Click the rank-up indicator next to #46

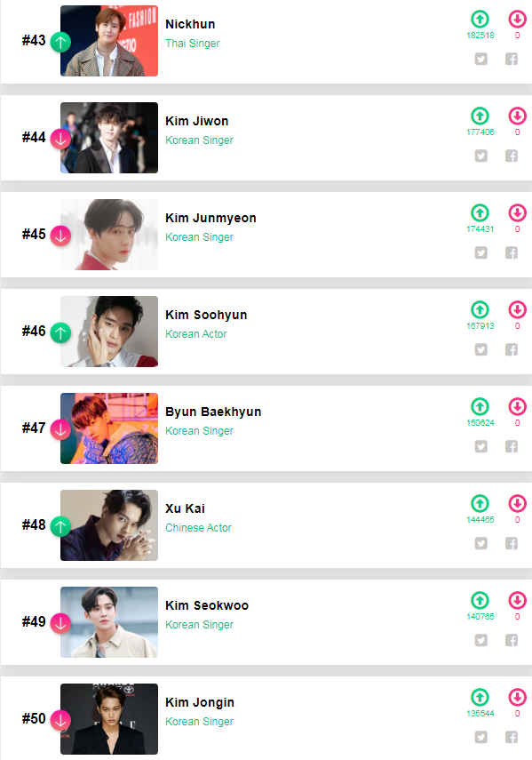(60, 331)
